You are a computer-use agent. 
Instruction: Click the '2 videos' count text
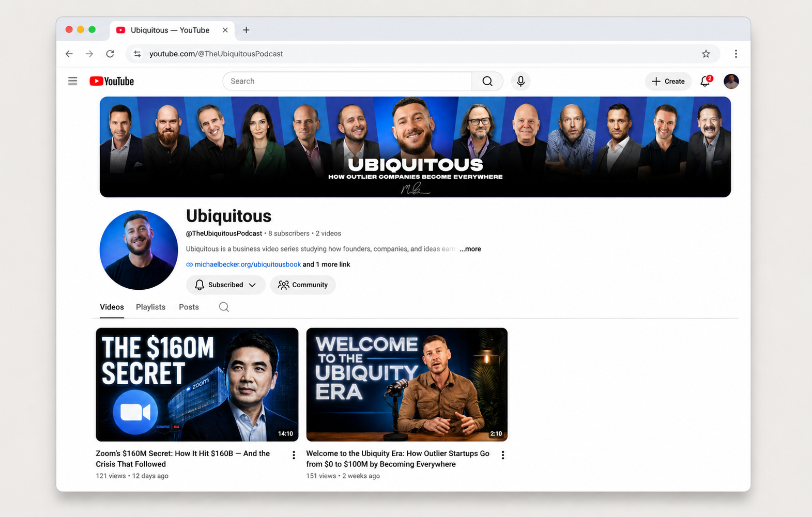(328, 233)
